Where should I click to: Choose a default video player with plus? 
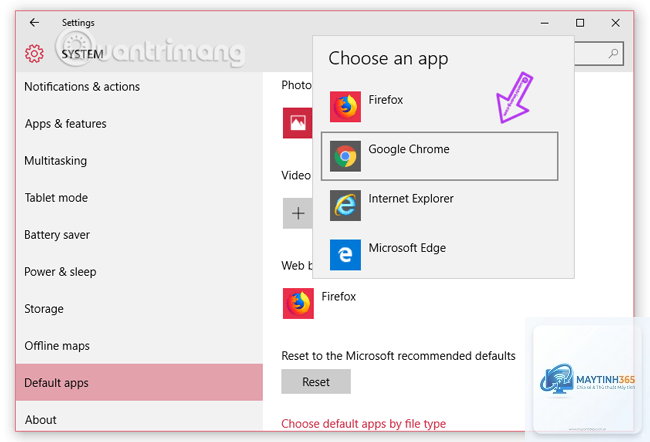tap(298, 213)
